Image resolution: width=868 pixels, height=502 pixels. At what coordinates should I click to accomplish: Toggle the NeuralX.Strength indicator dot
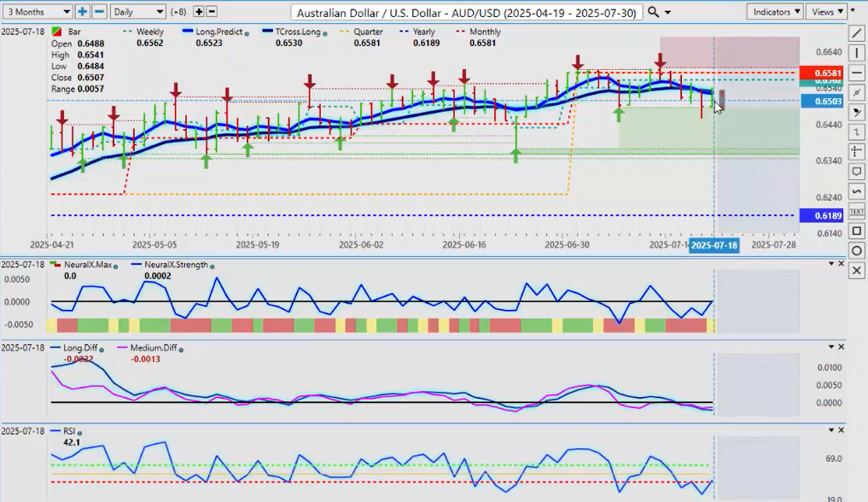point(211,266)
